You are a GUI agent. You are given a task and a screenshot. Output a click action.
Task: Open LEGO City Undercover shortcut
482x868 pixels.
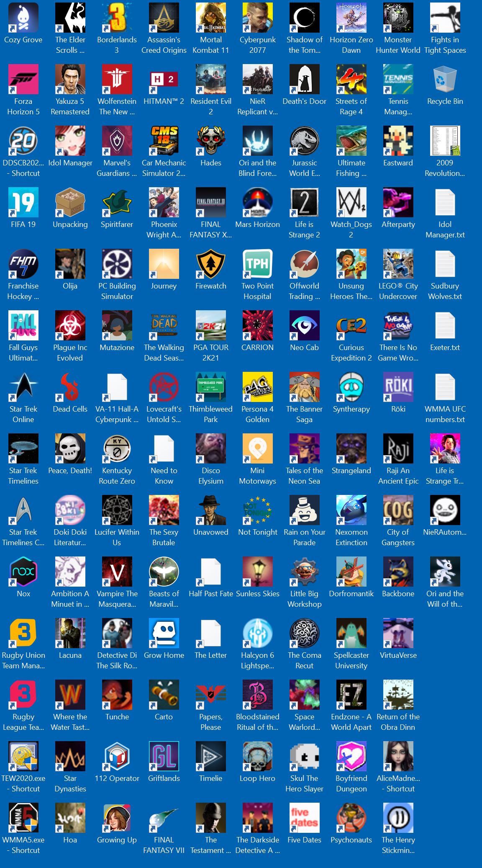(398, 264)
